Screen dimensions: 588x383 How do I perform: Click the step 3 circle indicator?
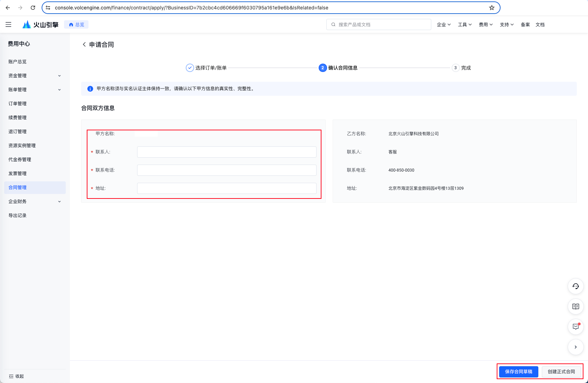tap(455, 68)
